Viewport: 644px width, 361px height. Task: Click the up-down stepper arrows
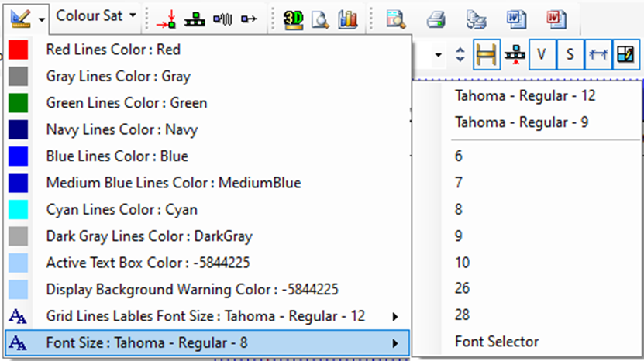point(460,55)
